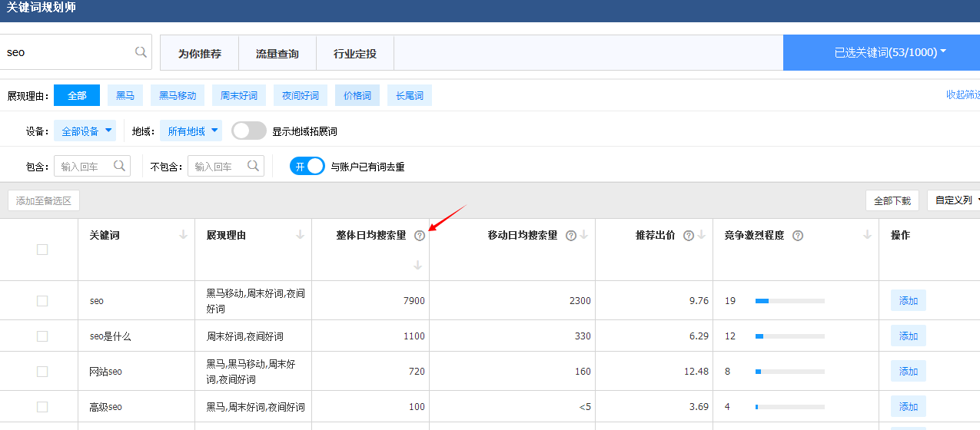Switch to the 行业定投 tab
980x430 pixels.
coord(355,54)
